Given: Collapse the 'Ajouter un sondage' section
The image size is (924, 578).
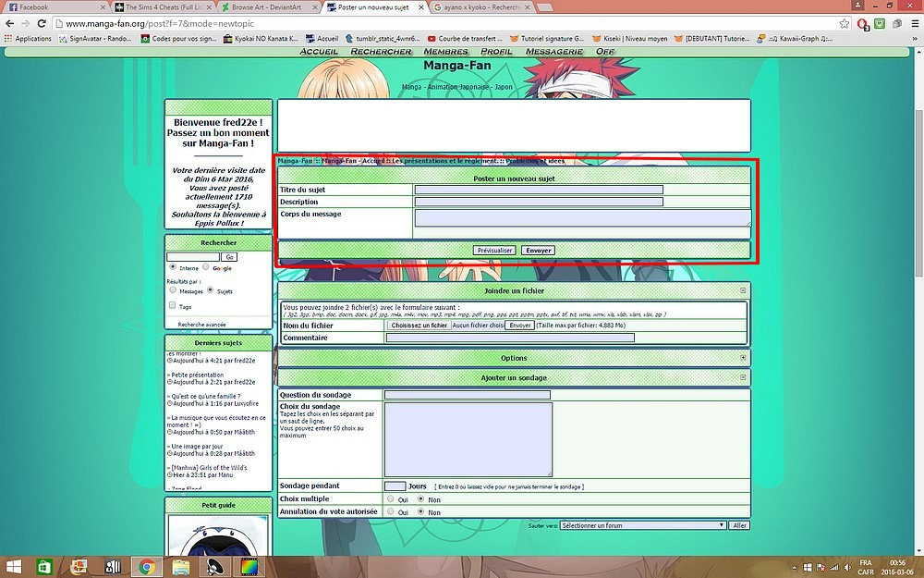Looking at the screenshot, I should tap(743, 377).
